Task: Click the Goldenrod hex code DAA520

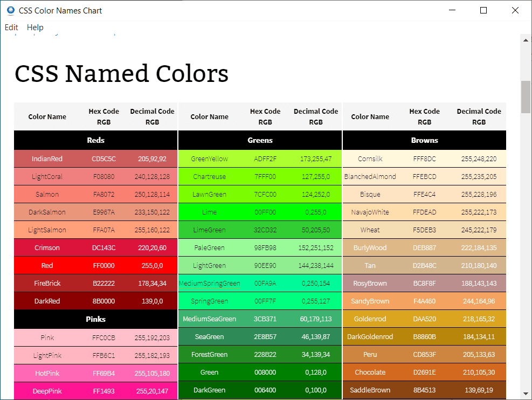Action: (425, 319)
